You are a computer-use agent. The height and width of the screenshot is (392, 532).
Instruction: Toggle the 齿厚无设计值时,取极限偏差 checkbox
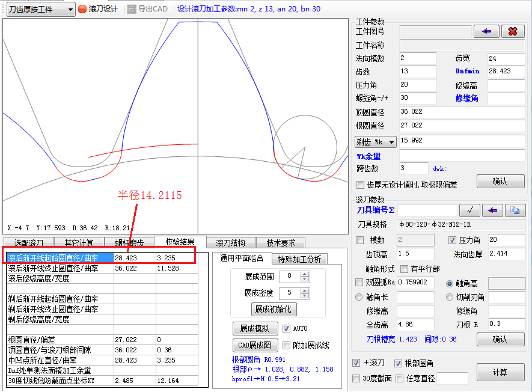point(360,185)
